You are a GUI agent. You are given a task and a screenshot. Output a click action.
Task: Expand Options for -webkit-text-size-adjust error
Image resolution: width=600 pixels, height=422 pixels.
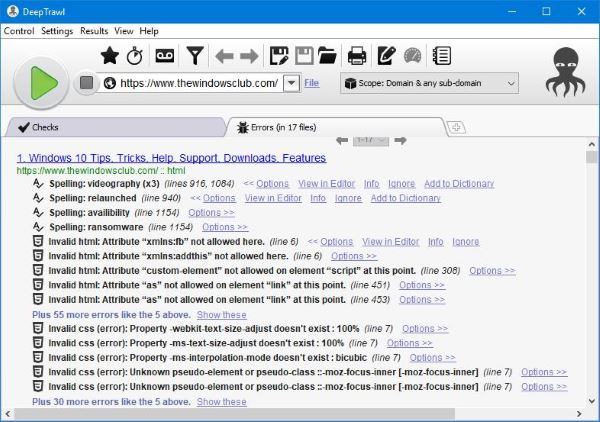[425, 329]
